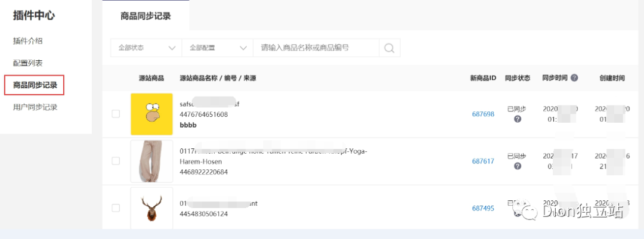Click the 创建时间 column header

pyautogui.click(x=612, y=78)
